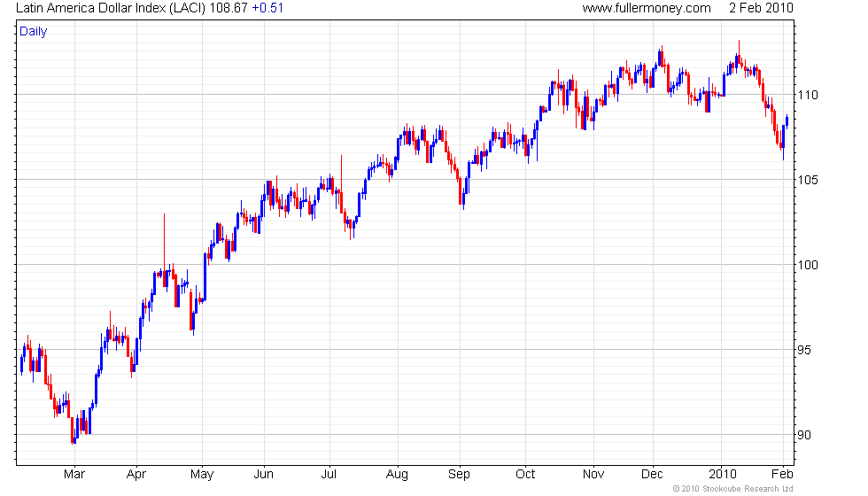Click the Dec label on time axis
Screen dimensions: 868x496
(652, 475)
